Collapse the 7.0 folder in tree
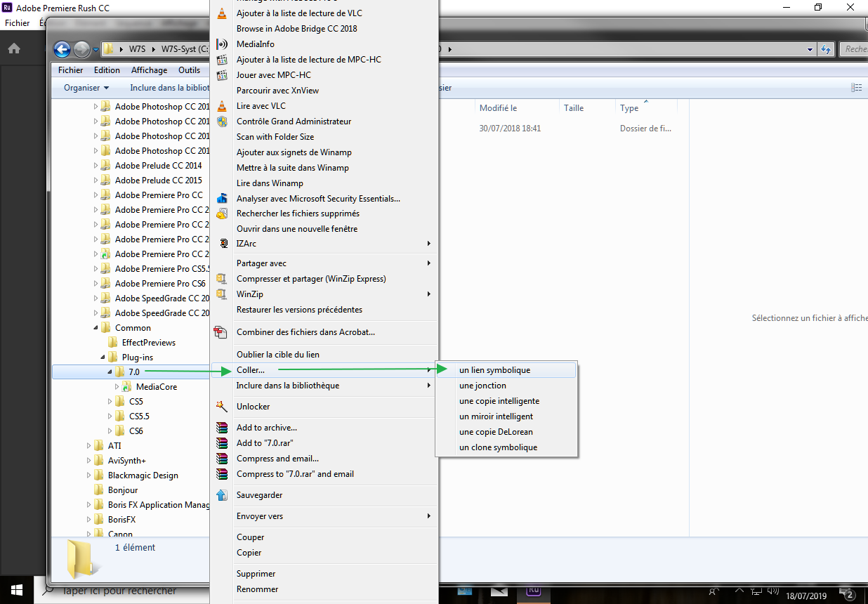Screen dimensions: 868x604 [110, 372]
